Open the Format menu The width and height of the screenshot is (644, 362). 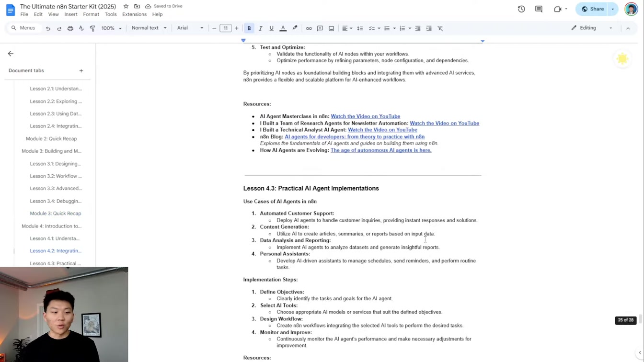point(91,14)
